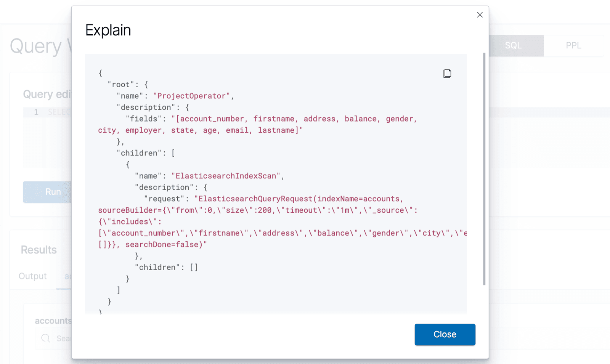The image size is (610, 364).
Task: Click the Search input in the accounts panel
Action: tap(65, 338)
